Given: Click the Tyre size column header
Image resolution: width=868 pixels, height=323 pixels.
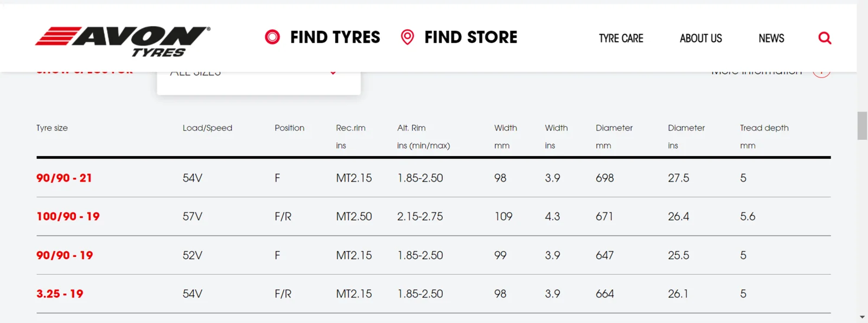Looking at the screenshot, I should [x=52, y=128].
